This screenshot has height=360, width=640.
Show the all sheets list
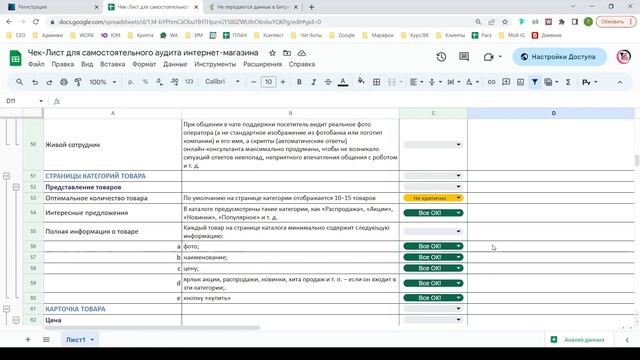point(46,340)
